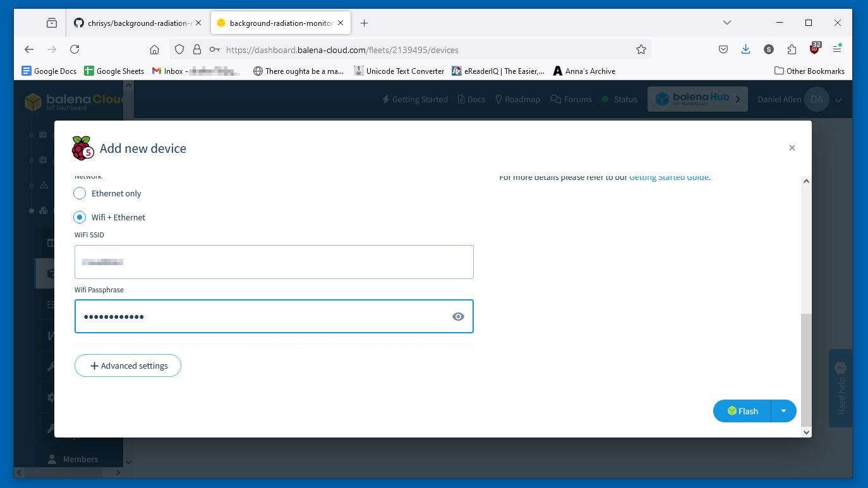868x488 pixels.
Task: Show the Wifi passphrase with eye icon
Action: tap(458, 317)
